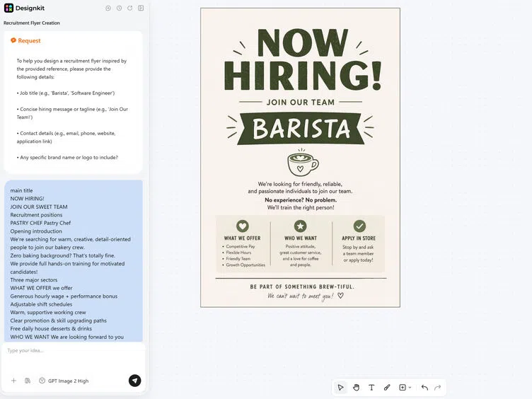Redo the last action
Screen dimensions: 532x399
coord(438,388)
